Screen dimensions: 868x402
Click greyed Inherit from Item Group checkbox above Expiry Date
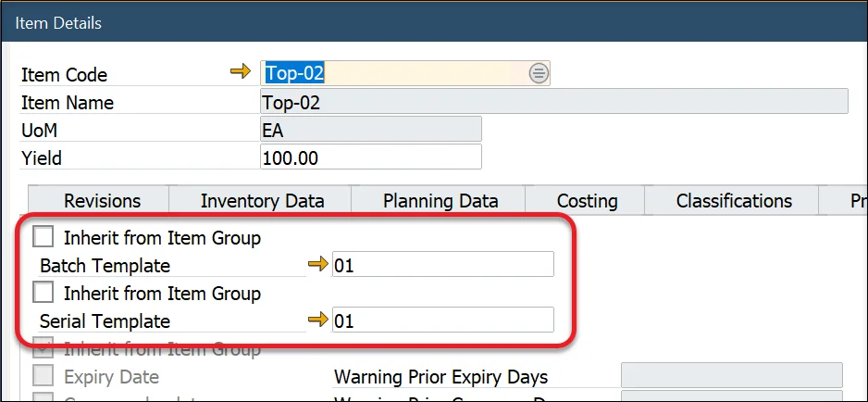[43, 349]
